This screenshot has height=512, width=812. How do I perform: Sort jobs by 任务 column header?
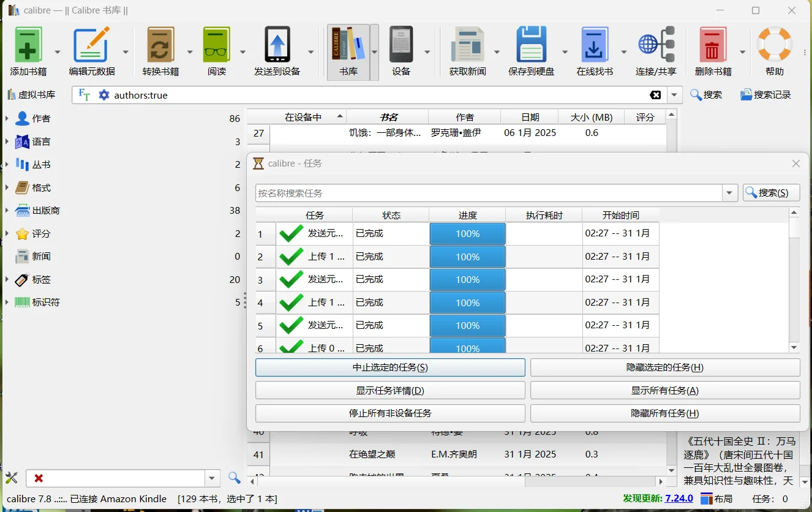tap(315, 215)
